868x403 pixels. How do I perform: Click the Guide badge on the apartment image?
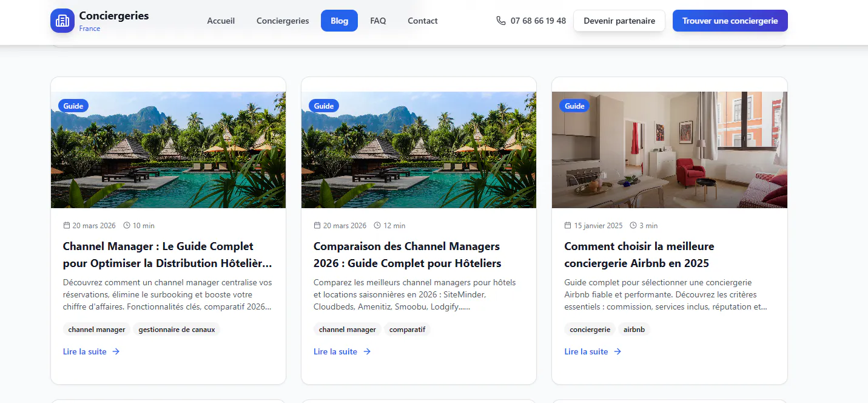click(x=574, y=106)
